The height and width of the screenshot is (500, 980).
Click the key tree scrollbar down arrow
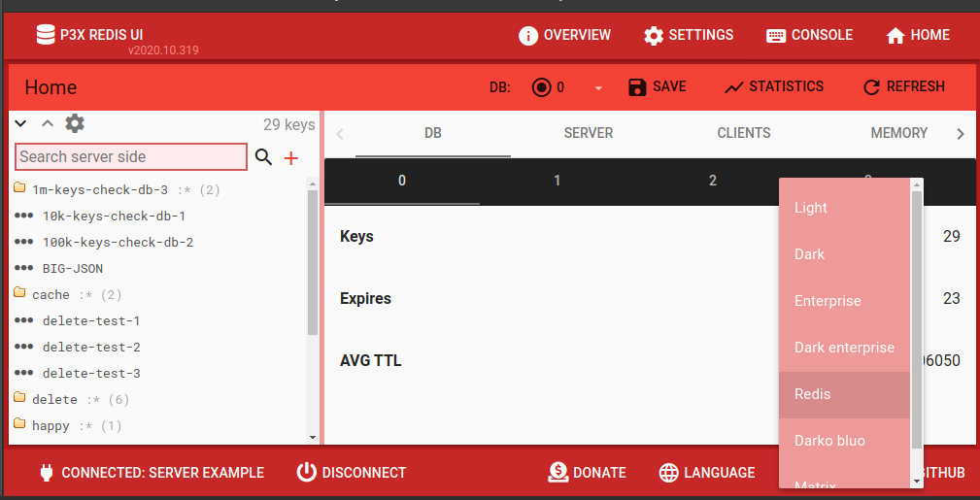click(x=313, y=438)
